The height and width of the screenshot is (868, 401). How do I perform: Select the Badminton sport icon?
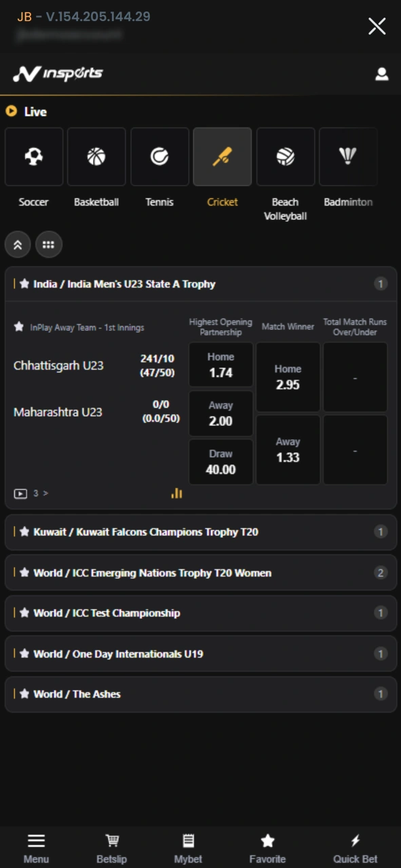(x=348, y=157)
